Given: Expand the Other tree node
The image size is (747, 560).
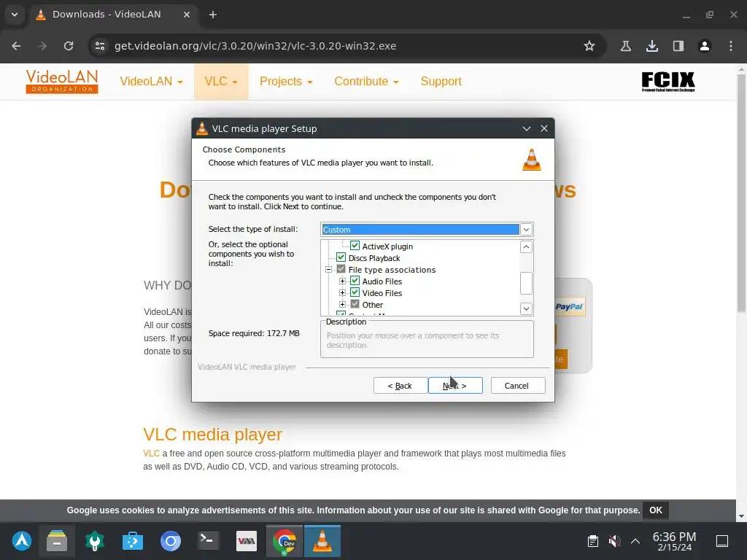Looking at the screenshot, I should tap(343, 304).
